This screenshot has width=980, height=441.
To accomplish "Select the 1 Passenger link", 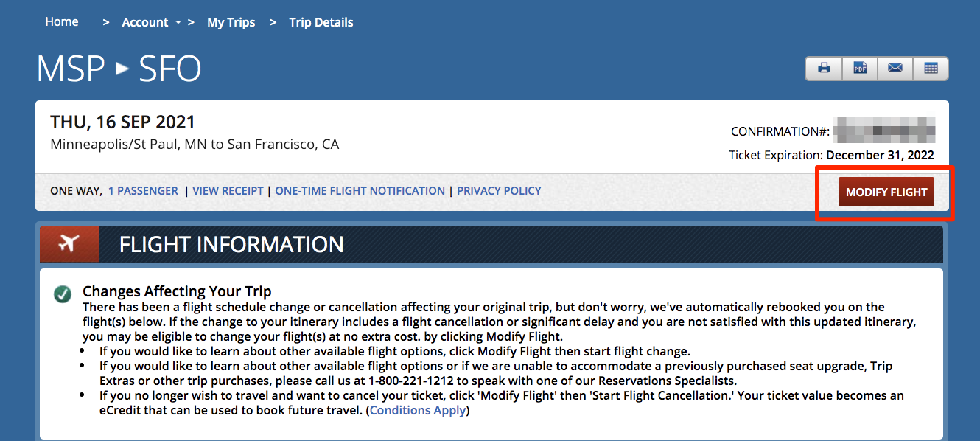I will (143, 190).
